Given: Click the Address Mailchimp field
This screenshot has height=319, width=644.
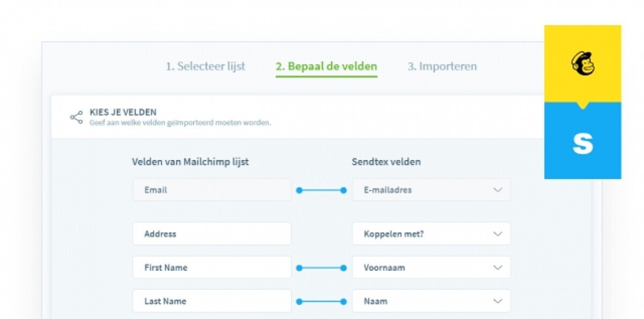Looking at the screenshot, I should 211,234.
